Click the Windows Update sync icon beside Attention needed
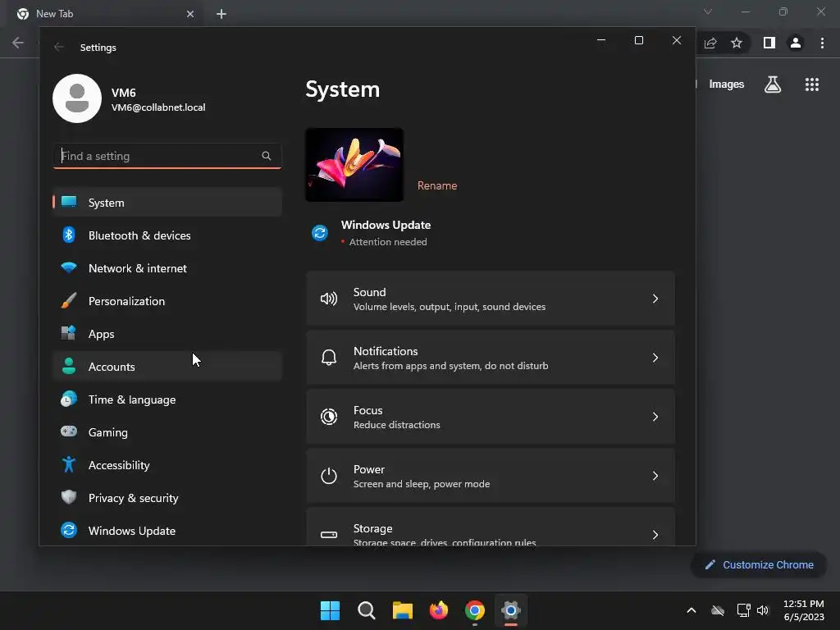Image resolution: width=840 pixels, height=630 pixels. click(320, 233)
